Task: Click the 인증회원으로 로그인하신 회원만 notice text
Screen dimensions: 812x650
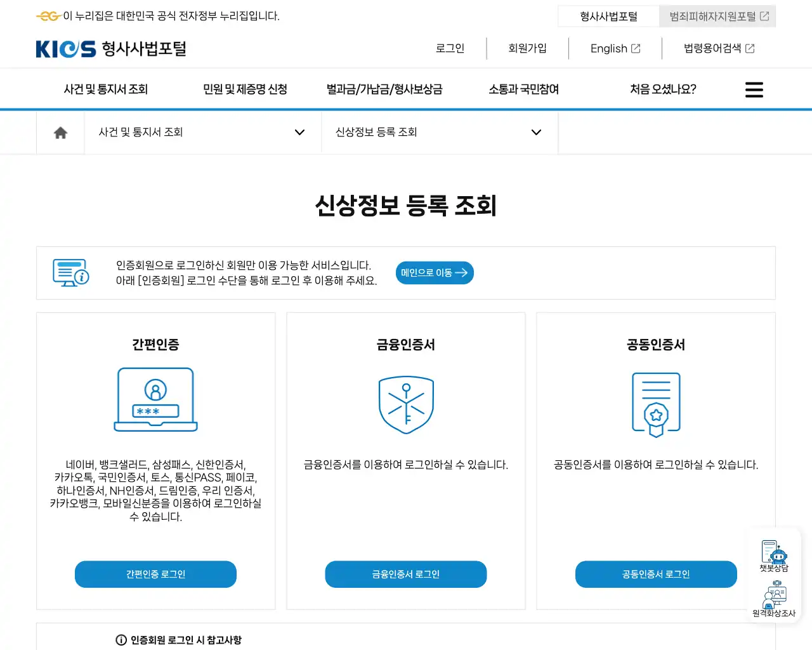Action: click(246, 273)
